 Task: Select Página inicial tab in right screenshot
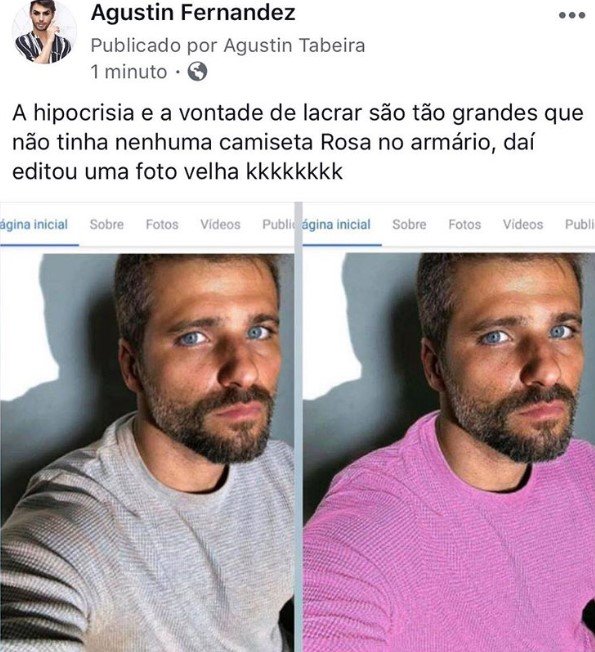pyautogui.click(x=336, y=225)
